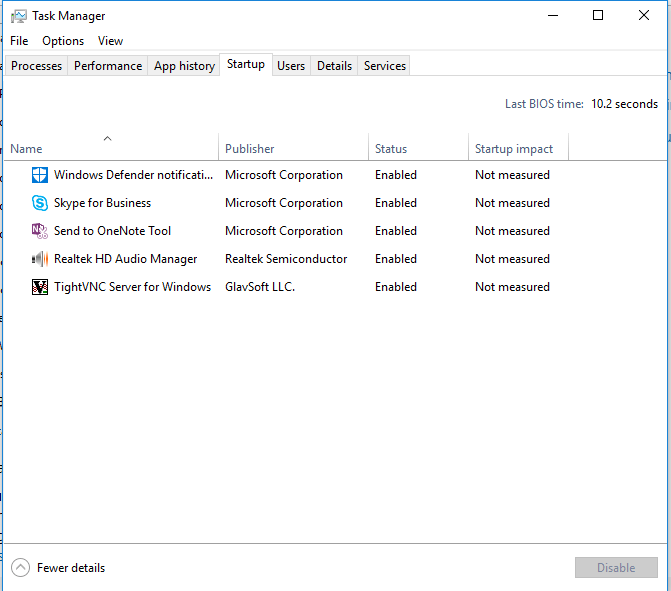The height and width of the screenshot is (591, 671).
Task: Maximize the Task Manager window
Action: [598, 15]
